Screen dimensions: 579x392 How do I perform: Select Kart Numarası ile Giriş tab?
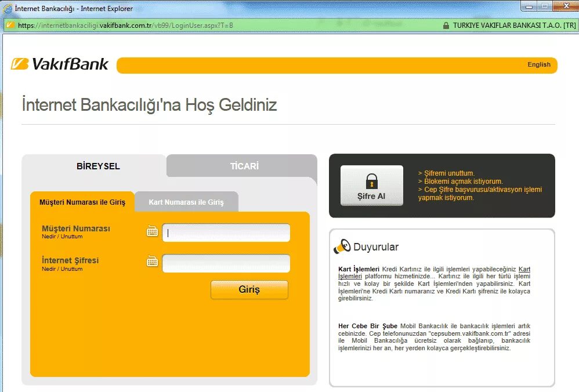[x=186, y=202]
